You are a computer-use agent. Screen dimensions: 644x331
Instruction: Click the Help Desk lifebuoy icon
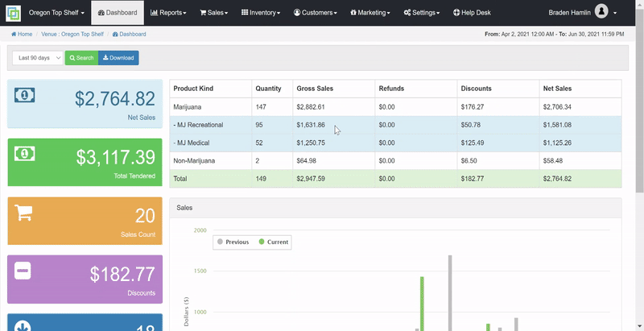(x=456, y=13)
